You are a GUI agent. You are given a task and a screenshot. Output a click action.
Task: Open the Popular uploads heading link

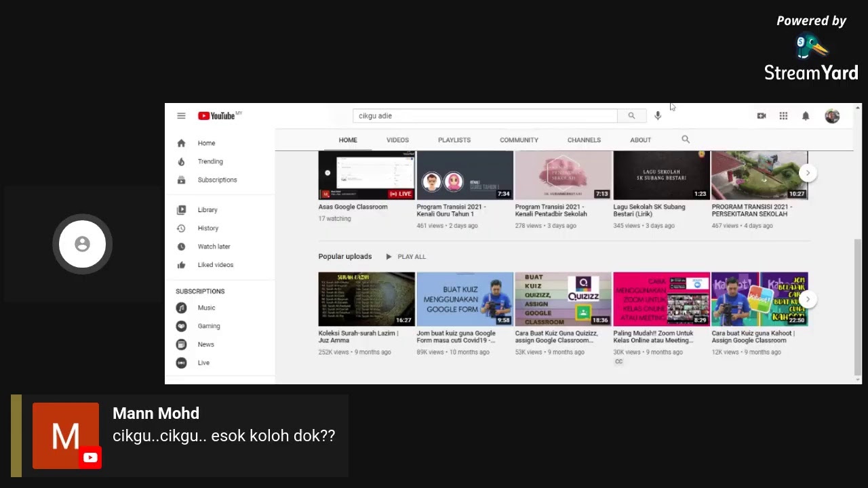point(345,256)
